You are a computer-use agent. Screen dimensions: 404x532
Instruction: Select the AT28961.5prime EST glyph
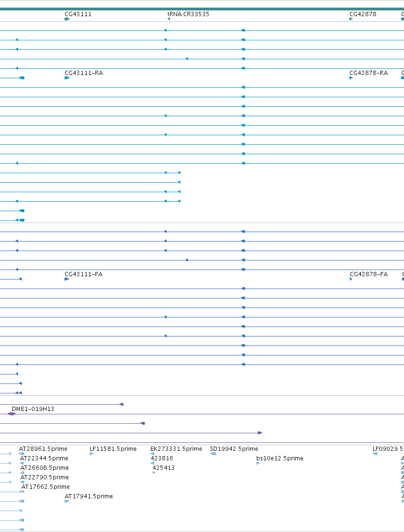point(21,454)
